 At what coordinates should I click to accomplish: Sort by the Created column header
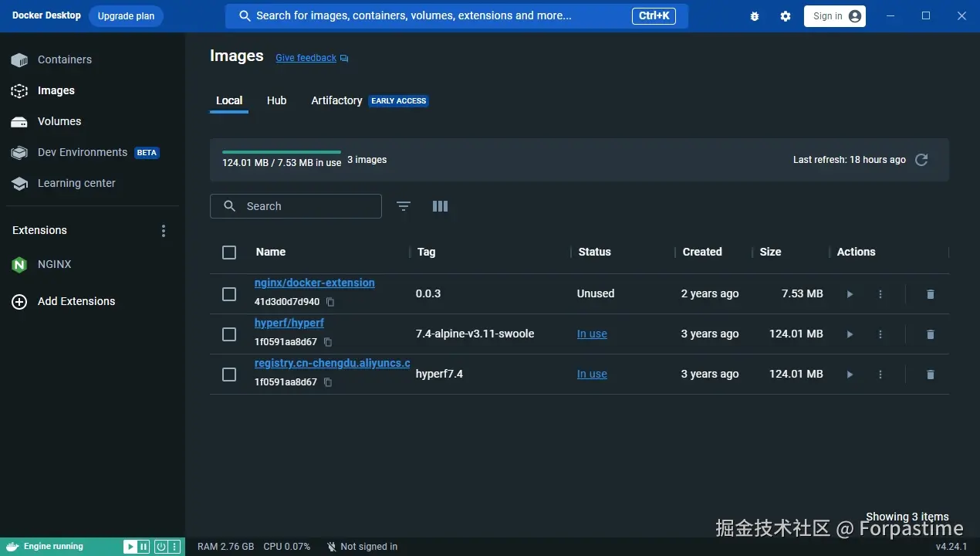coord(702,253)
